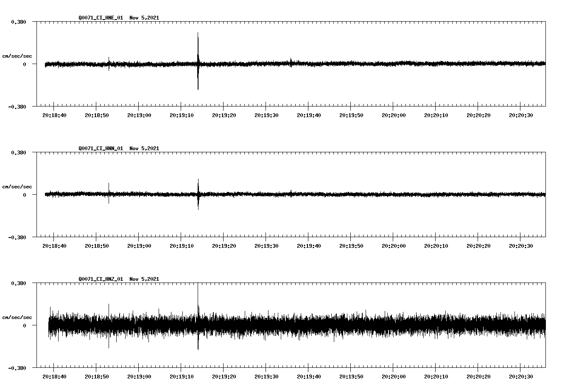
Task: Click 20:18:50 tick label under HNE plot
Action: 97,115
